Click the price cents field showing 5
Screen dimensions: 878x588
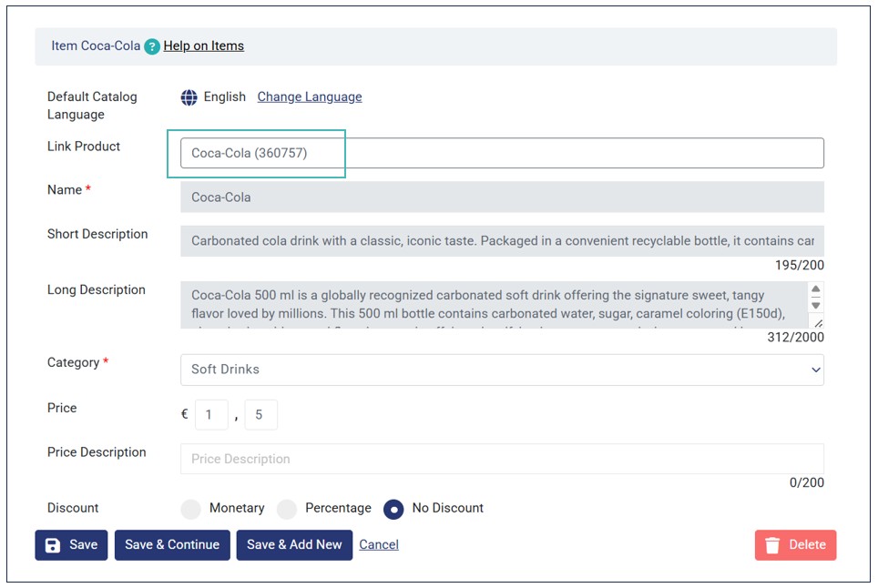coord(260,414)
